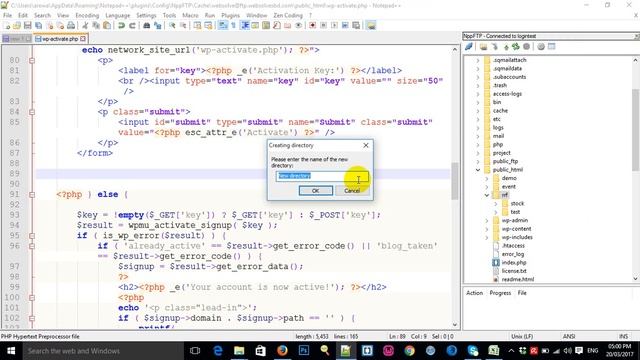Viewport: 640px width, 360px height.
Task: Toggle Word Wrap toolbar icon
Action: tap(222, 25)
